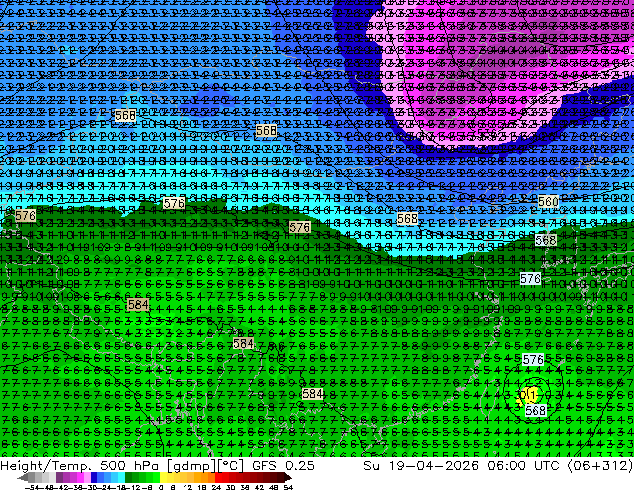Screen dimensions: 634x490
Task: Click the '[gdmp]' unit label in title
Action: point(191,466)
